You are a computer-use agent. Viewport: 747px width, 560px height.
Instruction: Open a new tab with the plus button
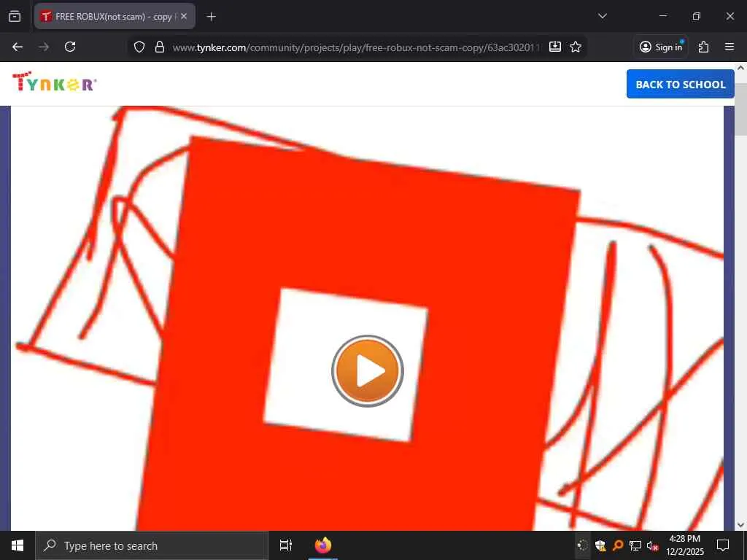click(211, 17)
